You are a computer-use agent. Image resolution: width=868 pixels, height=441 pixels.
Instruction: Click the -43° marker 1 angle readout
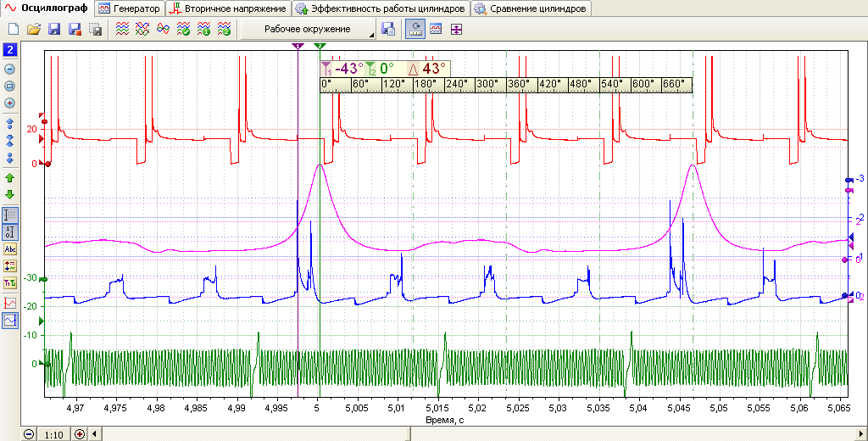pyautogui.click(x=342, y=69)
